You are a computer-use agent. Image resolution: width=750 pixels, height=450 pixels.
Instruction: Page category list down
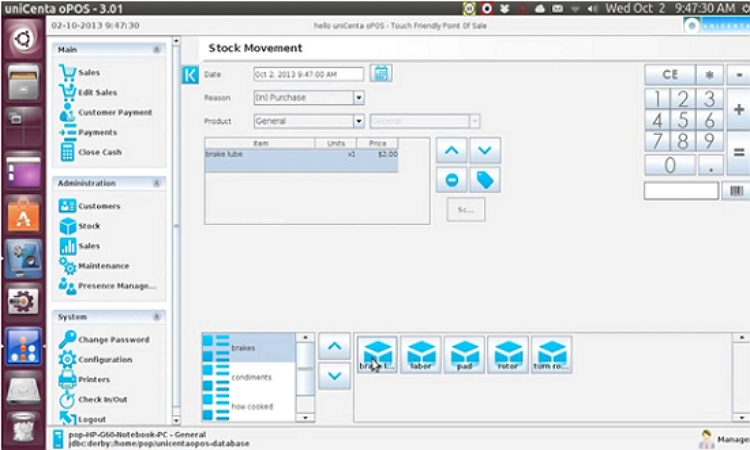(334, 376)
